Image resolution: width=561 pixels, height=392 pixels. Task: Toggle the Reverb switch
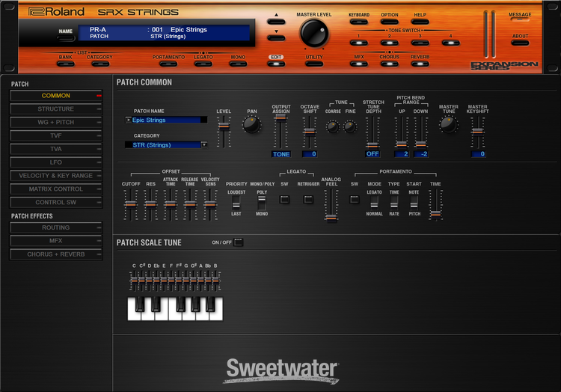(x=420, y=64)
